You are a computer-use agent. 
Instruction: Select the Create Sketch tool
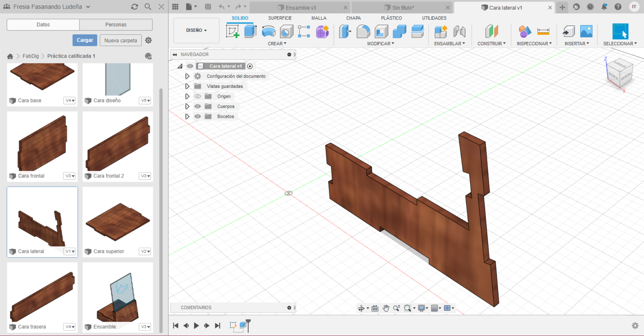(x=232, y=32)
